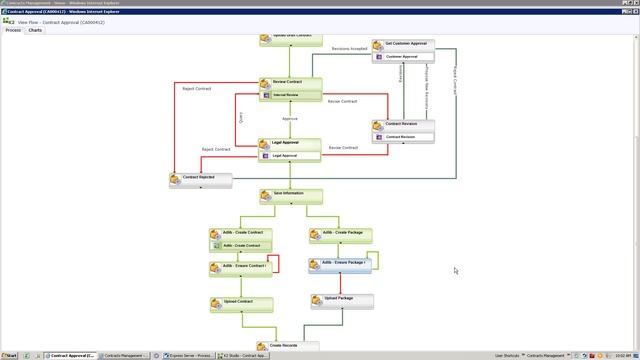Select the Adlib - Create Package activity box
This screenshot has width=640, height=360.
click(x=340, y=236)
